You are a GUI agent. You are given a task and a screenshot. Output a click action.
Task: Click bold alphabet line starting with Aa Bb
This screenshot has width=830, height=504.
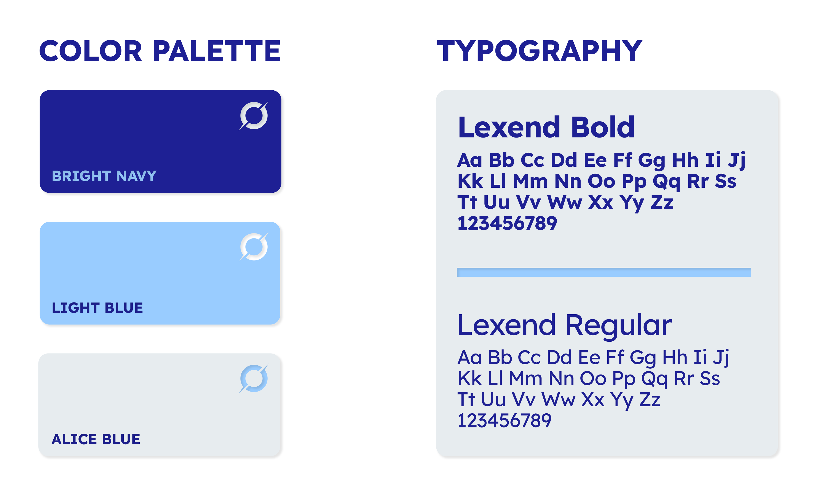tap(601, 160)
